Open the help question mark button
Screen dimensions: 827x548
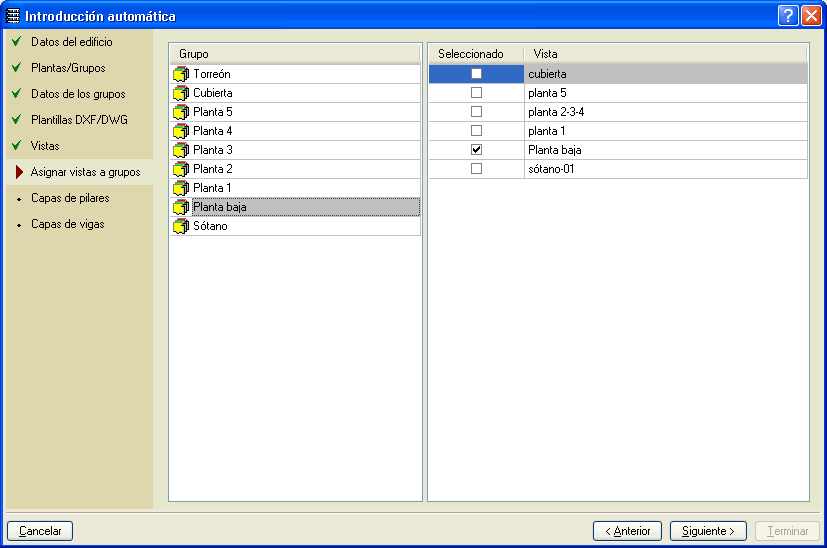tap(789, 16)
